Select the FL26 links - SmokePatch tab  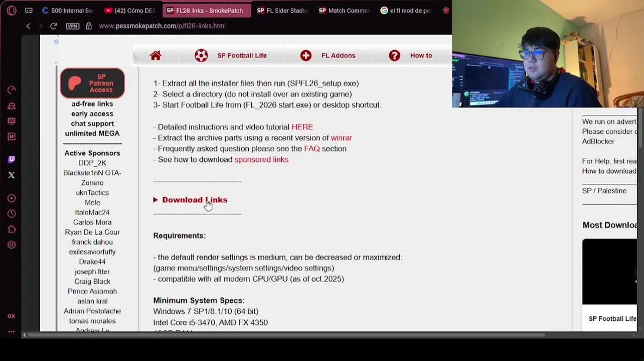(206, 11)
